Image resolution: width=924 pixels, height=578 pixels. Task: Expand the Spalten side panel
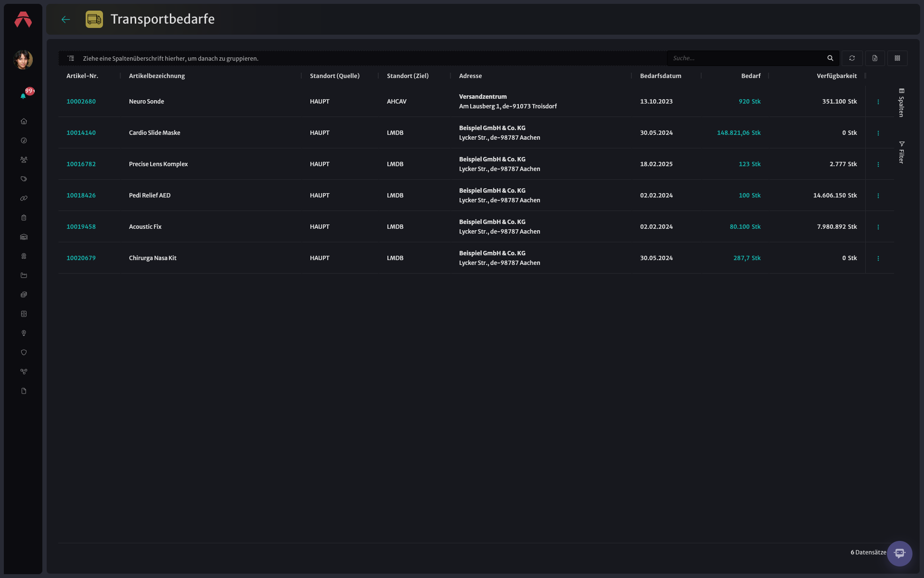tap(901, 103)
